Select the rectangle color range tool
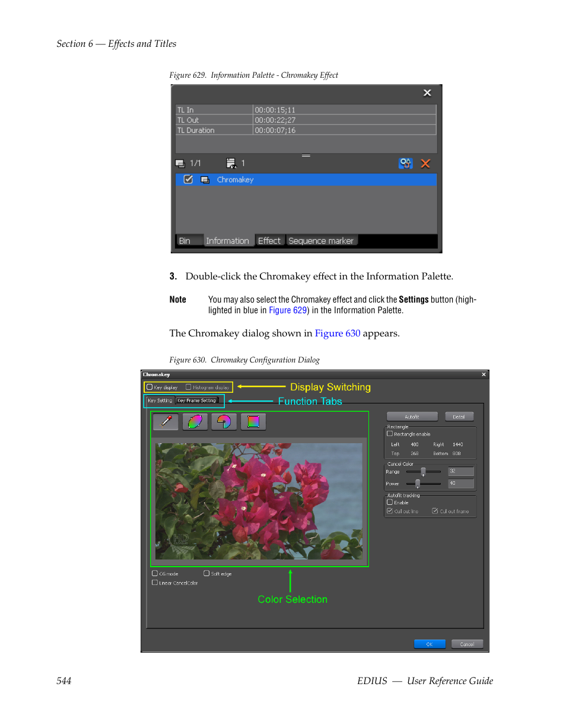 [x=253, y=422]
